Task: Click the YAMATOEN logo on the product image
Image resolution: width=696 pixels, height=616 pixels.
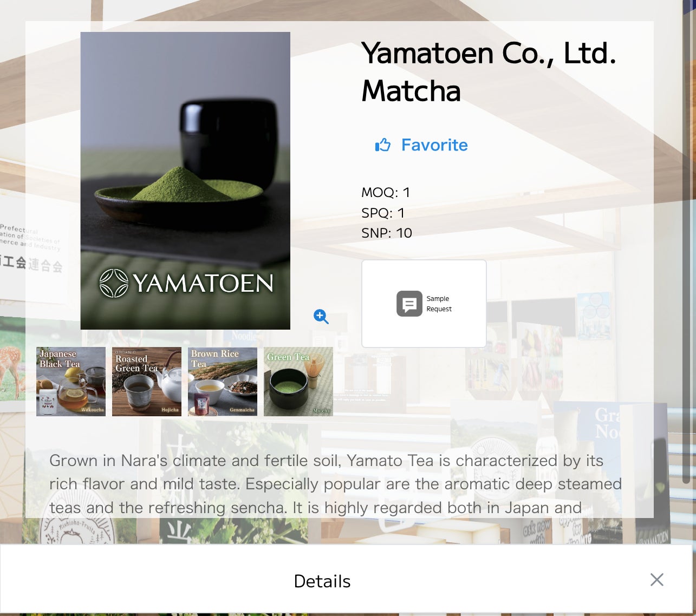Action: [x=186, y=283]
